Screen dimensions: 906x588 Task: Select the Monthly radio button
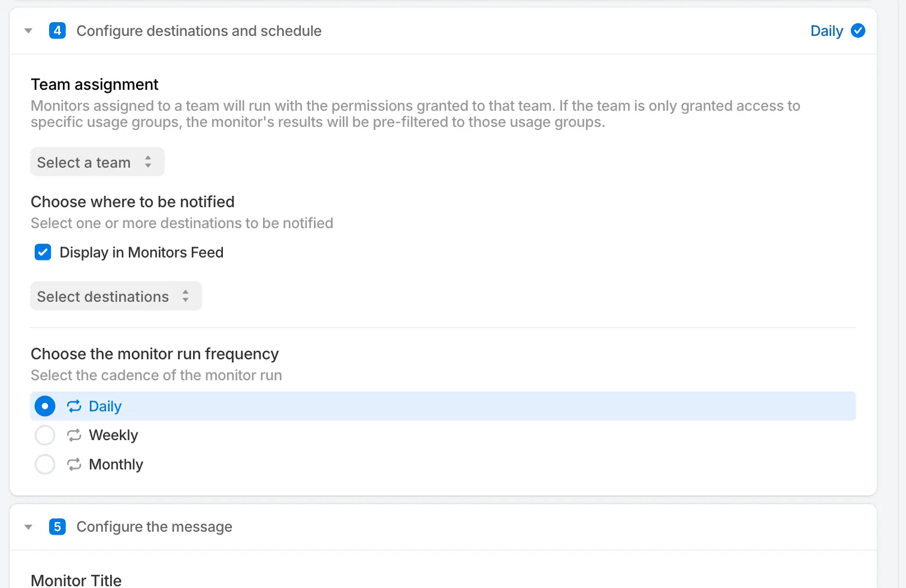pyautogui.click(x=45, y=465)
